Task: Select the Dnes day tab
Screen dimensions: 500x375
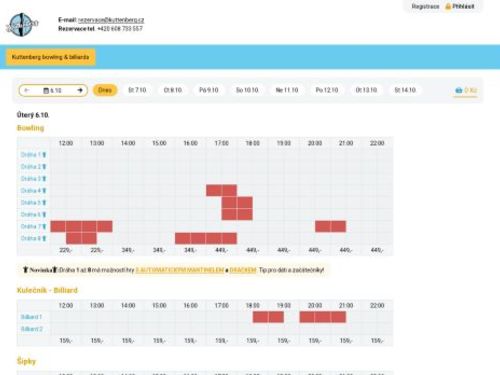Action: [105, 90]
